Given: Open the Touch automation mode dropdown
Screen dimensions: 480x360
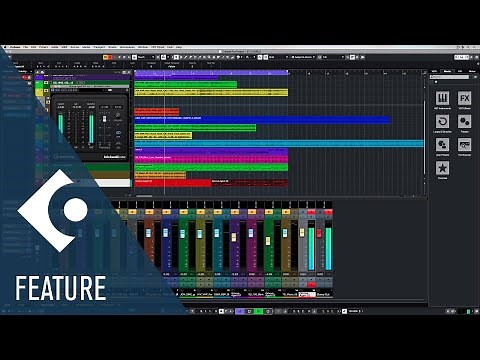Looking at the screenshot, I should point(146,57).
